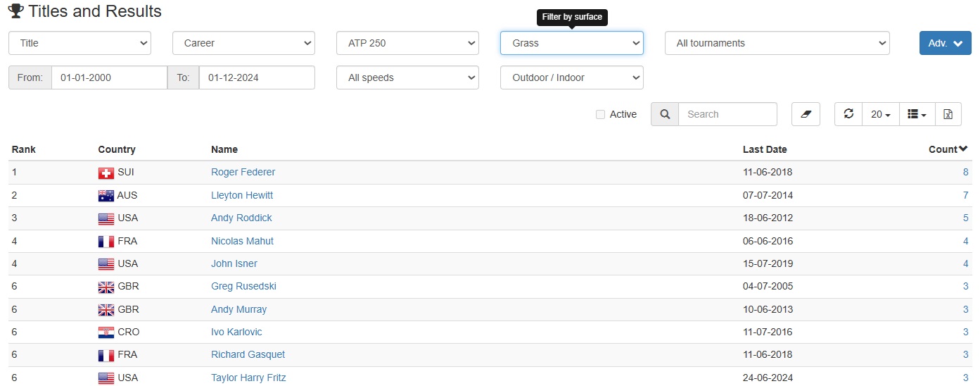The image size is (980, 386).
Task: Click the USA flag in Roddick's row
Action: pos(106,218)
